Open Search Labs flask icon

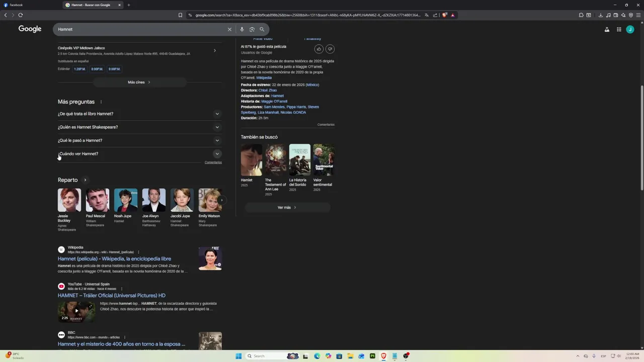607,29
